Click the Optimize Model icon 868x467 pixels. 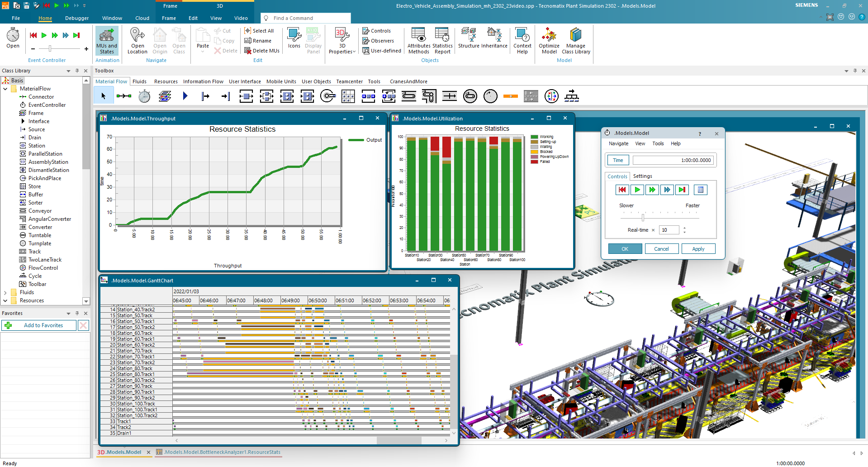pos(549,40)
